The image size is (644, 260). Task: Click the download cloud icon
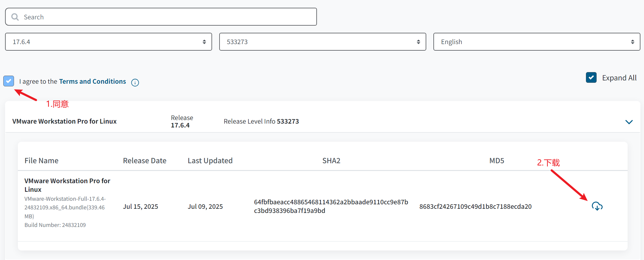point(597,206)
